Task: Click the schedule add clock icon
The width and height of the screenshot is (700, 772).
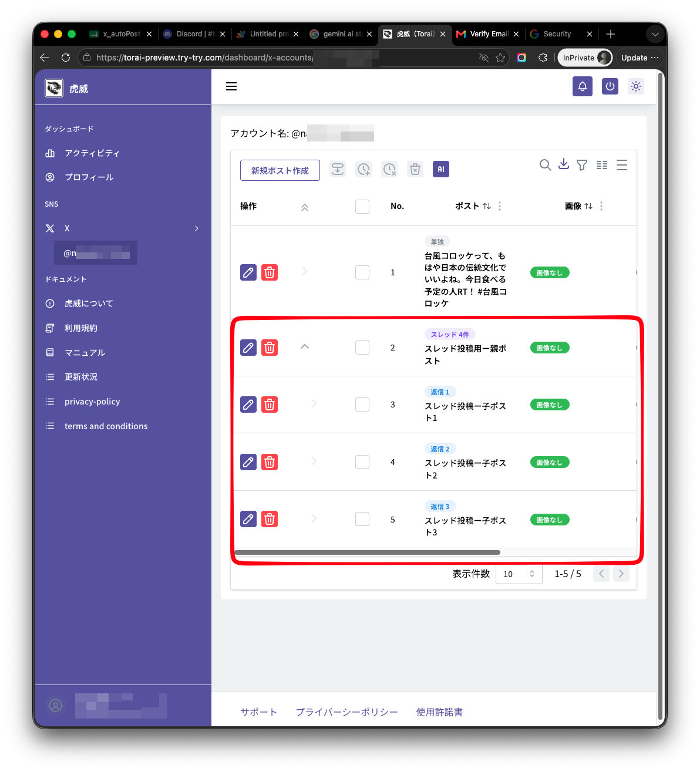Action: pyautogui.click(x=364, y=169)
